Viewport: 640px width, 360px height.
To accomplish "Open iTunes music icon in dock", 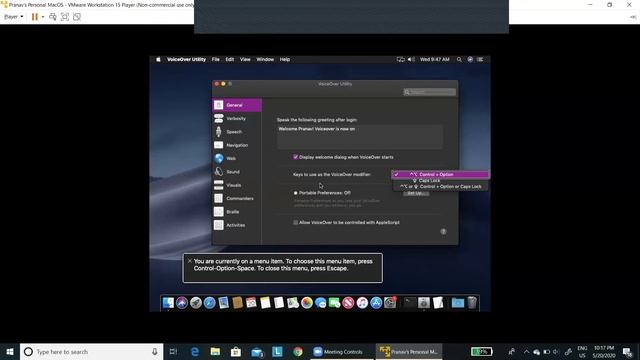I will (x=362, y=303).
